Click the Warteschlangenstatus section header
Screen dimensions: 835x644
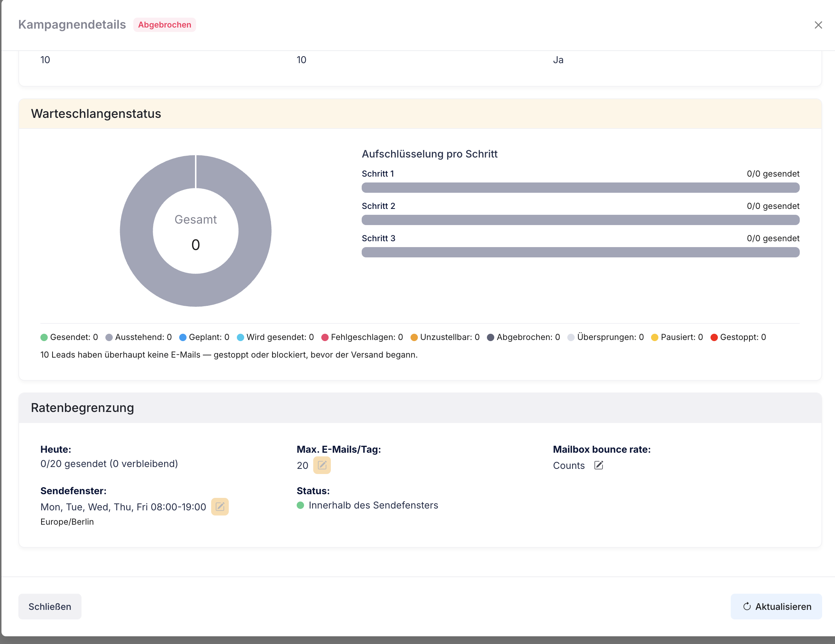pyautogui.click(x=420, y=114)
